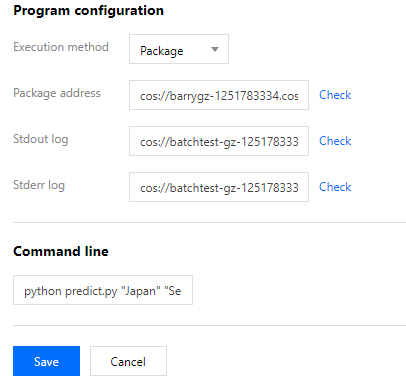Open the Execution method dropdown
This screenshot has height=383, width=406.
[179, 49]
